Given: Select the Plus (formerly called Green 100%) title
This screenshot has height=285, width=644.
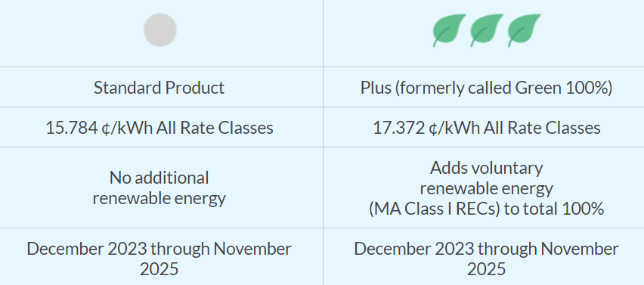Looking at the screenshot, I should tap(486, 88).
